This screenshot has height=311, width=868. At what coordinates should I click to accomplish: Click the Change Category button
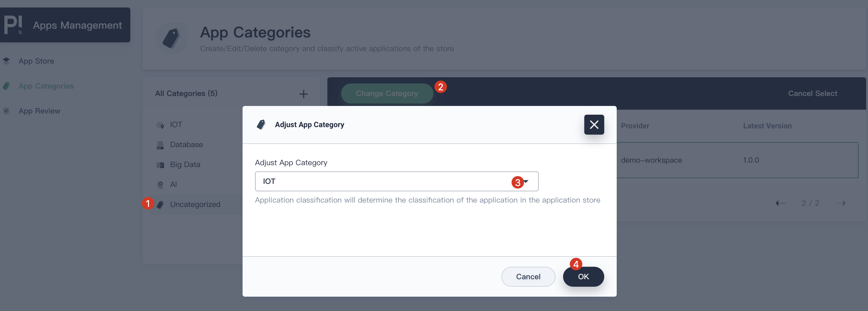(387, 93)
